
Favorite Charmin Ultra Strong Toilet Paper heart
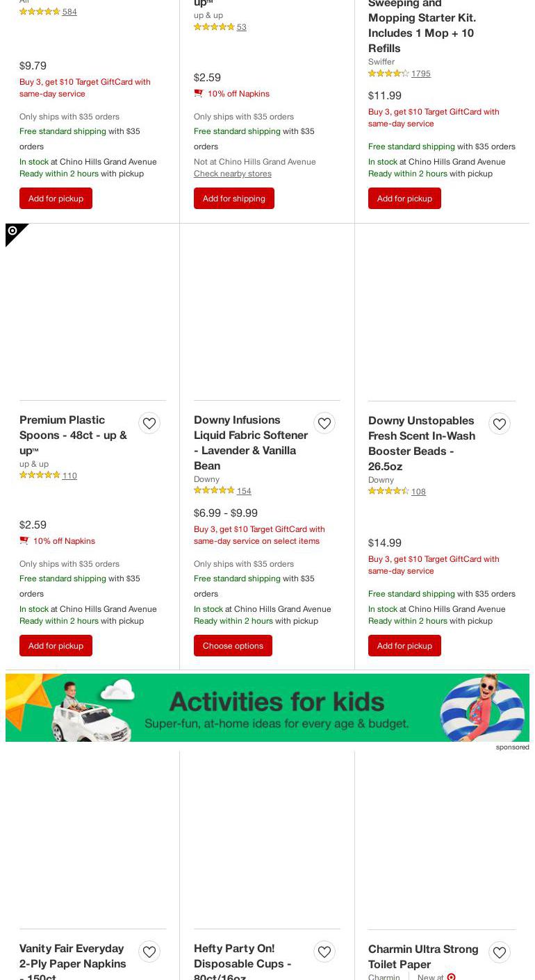[x=500, y=952]
